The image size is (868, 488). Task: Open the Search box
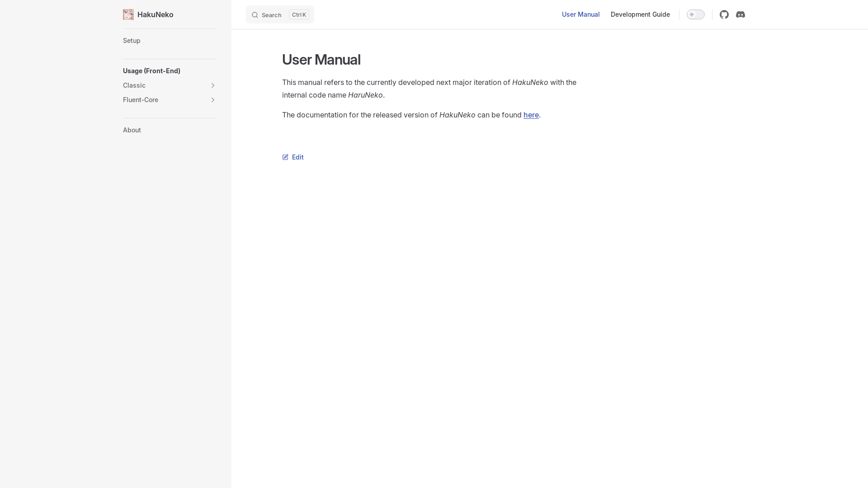click(280, 14)
